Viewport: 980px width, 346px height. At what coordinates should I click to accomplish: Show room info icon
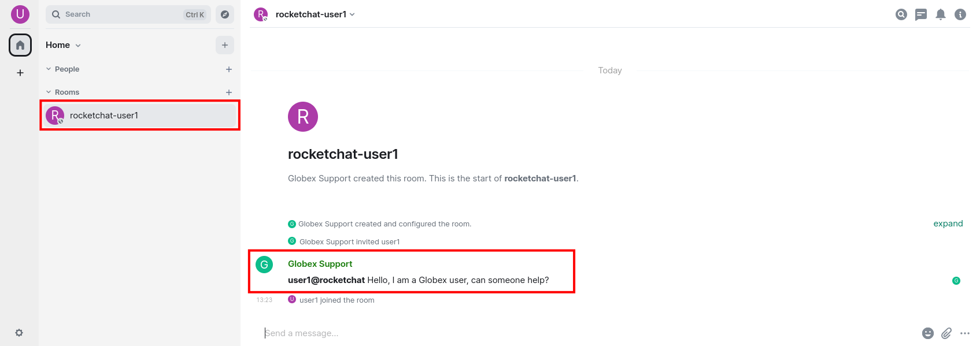(960, 14)
